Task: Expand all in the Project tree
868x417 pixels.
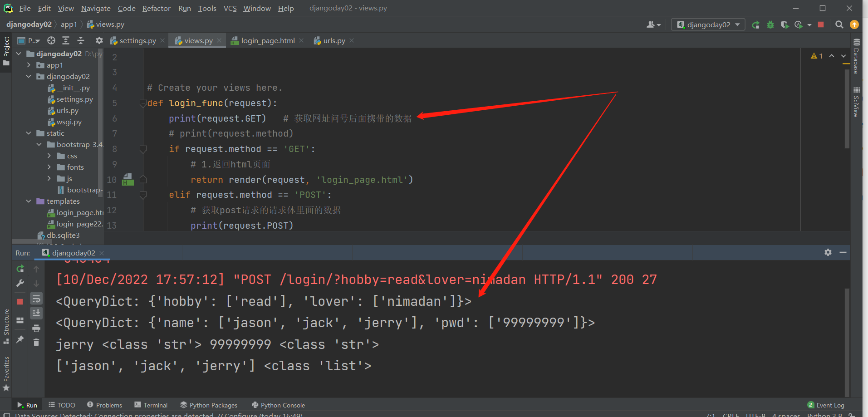Action: (x=66, y=40)
